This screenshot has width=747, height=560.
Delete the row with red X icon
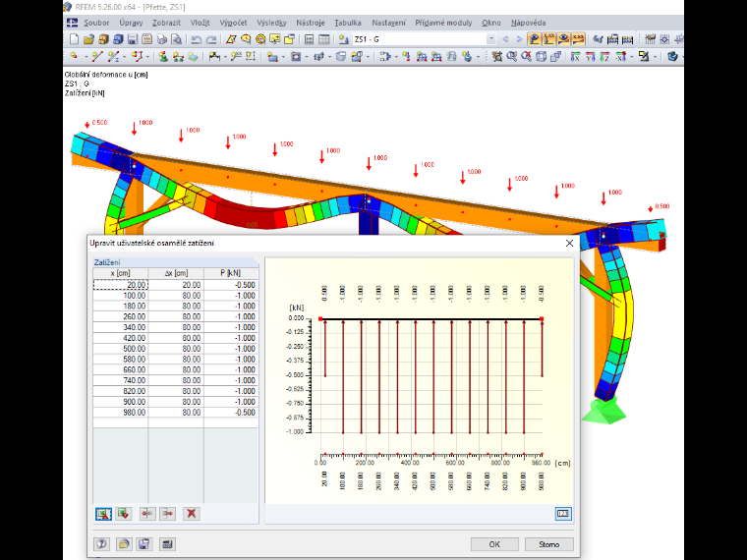192,513
